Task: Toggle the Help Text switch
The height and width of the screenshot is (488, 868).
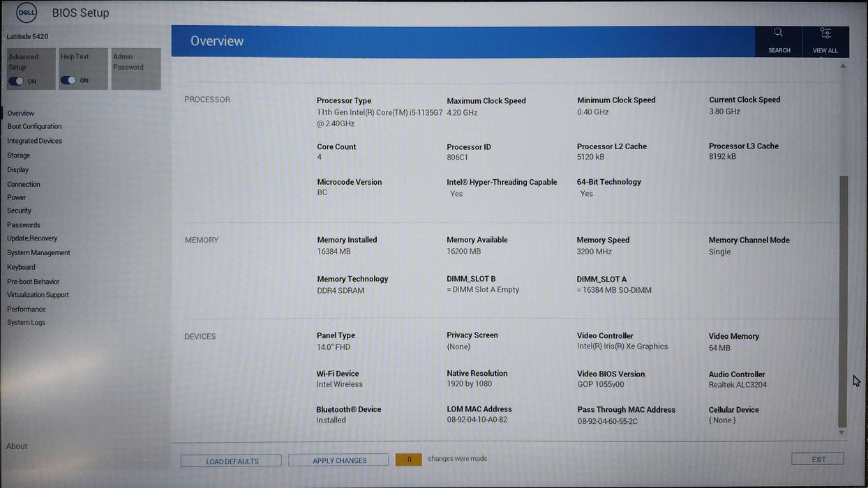Action: tap(68, 80)
